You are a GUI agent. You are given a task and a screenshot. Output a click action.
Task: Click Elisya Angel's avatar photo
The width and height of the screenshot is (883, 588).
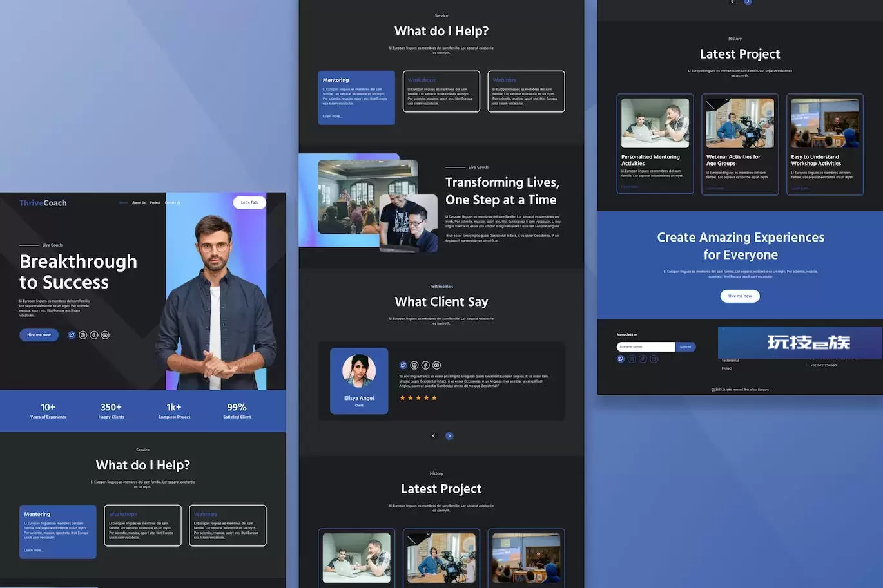tap(359, 371)
